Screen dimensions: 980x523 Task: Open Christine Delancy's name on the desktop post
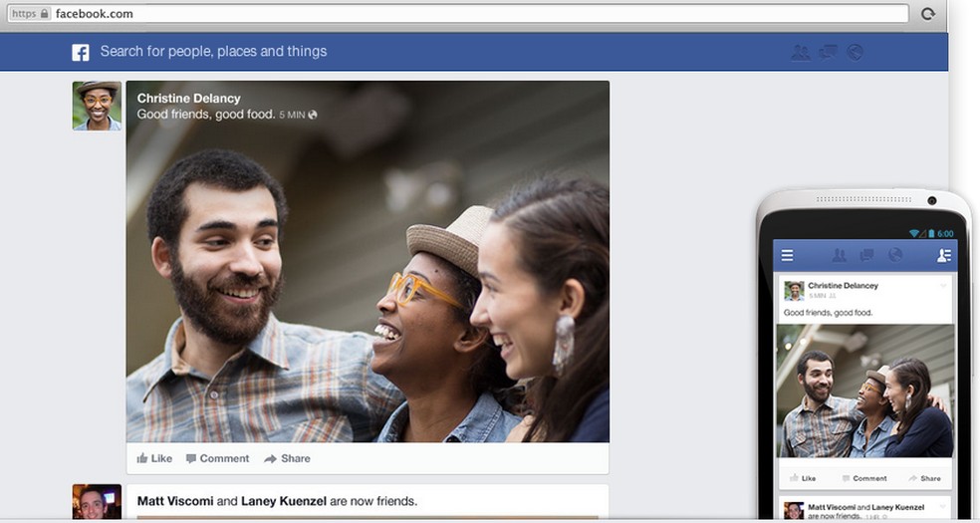tap(189, 98)
